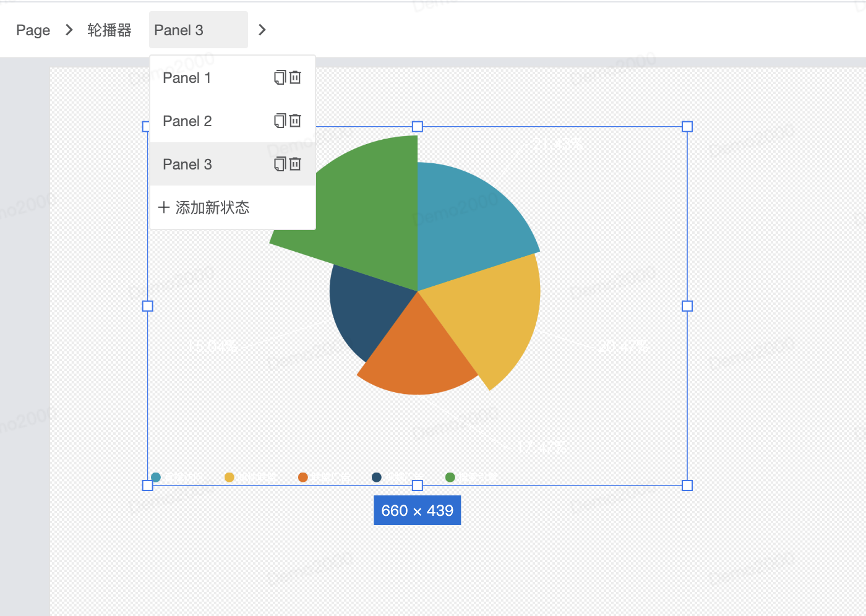
Task: Go to Page in the breadcrumb
Action: pyautogui.click(x=33, y=30)
